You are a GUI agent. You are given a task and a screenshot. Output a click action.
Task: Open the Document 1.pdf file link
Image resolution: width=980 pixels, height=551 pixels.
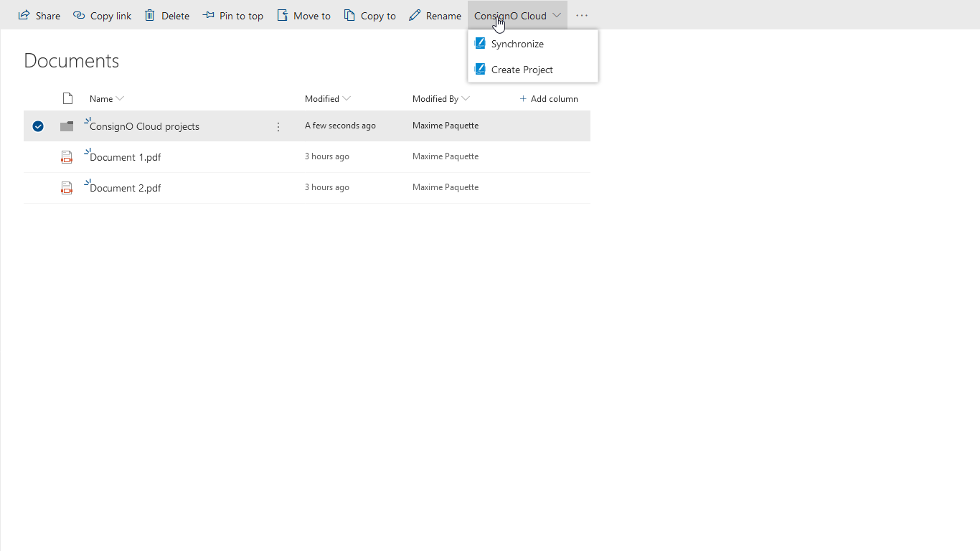pos(125,157)
